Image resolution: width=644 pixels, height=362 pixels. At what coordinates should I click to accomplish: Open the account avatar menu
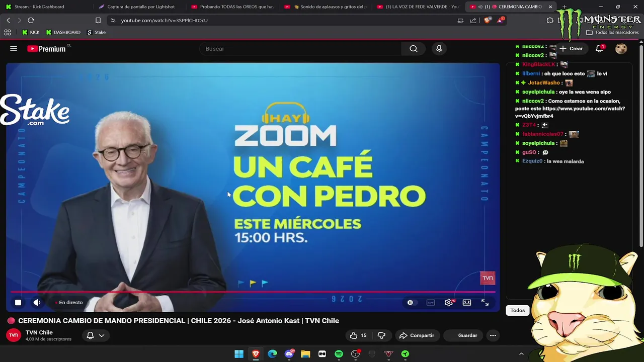coord(621,49)
